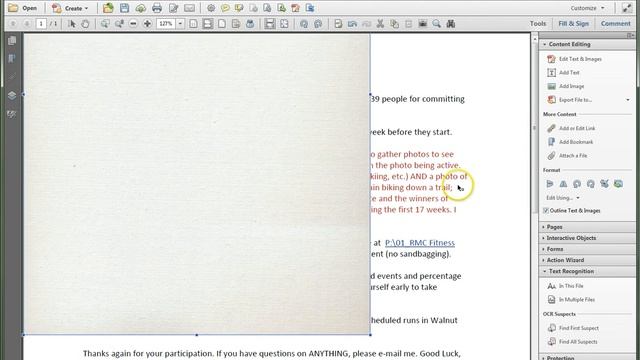Viewport: 640px width, 360px height.
Task: Click the cloud upload icon
Action: click(x=140, y=8)
